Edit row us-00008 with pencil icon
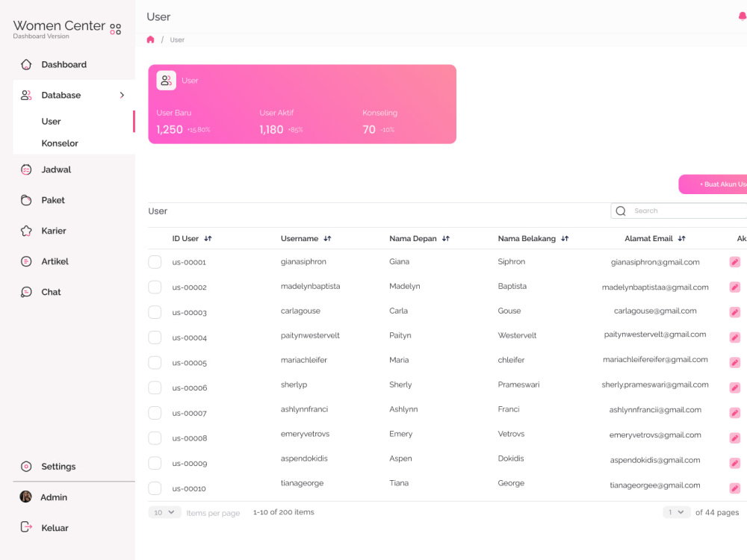This screenshot has width=747, height=560. (734, 438)
